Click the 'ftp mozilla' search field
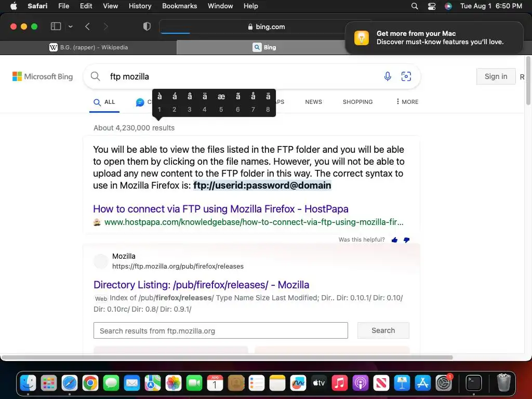This screenshot has width=532, height=399. pos(237,76)
